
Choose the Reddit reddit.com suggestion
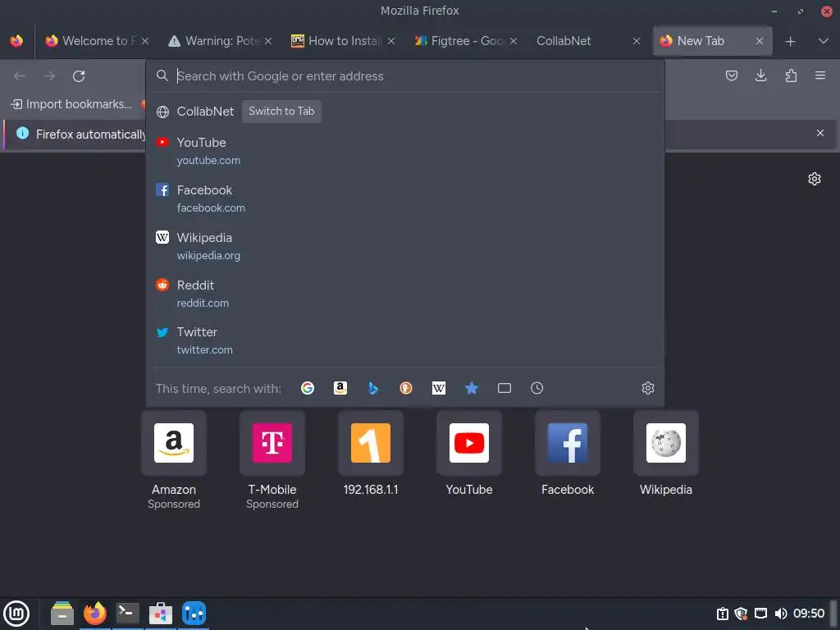405,293
